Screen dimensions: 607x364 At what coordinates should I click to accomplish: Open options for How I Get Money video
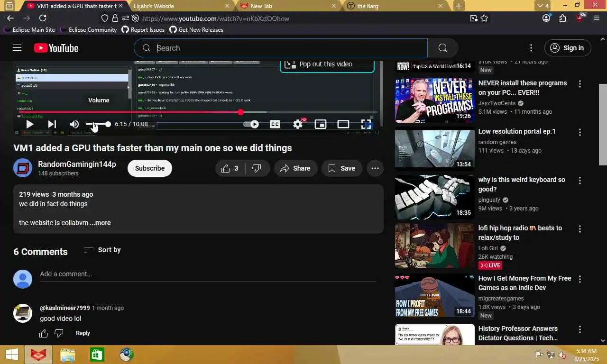pyautogui.click(x=579, y=279)
